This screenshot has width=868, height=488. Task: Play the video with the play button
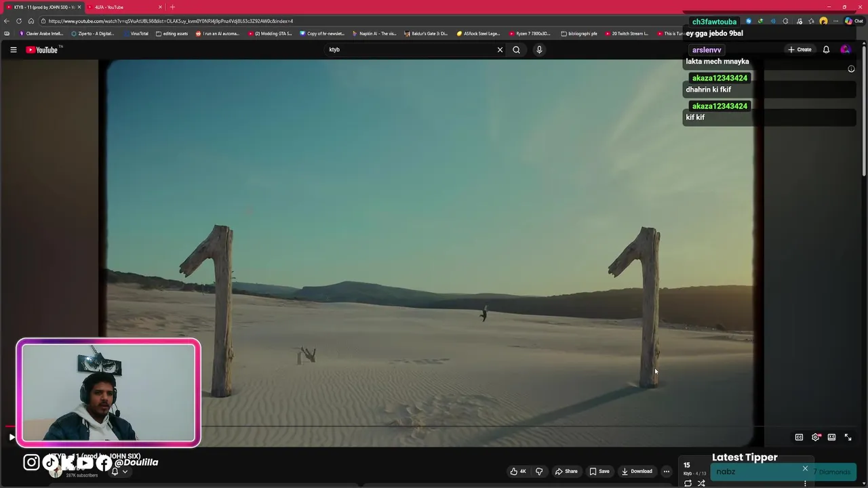click(x=12, y=437)
